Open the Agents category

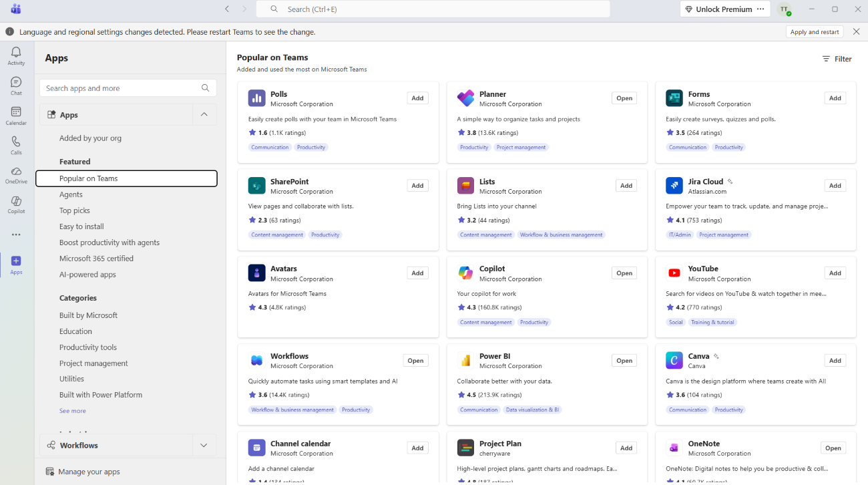[71, 194]
